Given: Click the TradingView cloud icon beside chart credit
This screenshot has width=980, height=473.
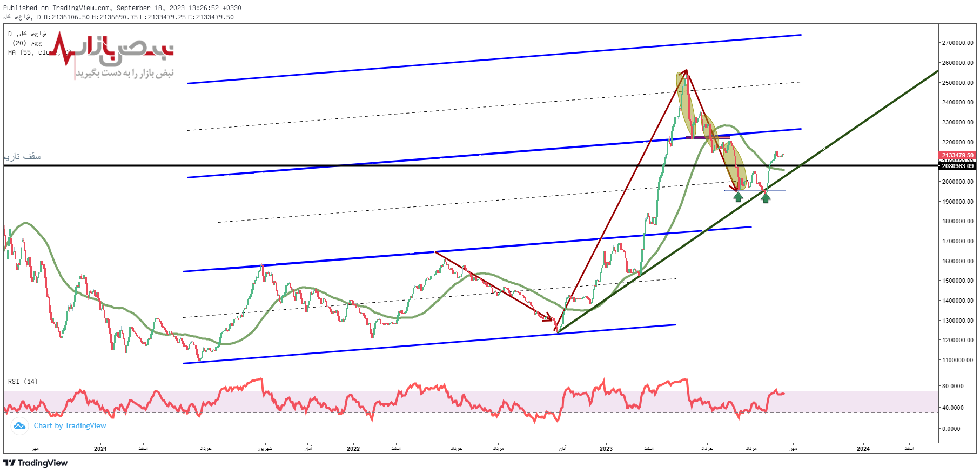Looking at the screenshot, I should 19,426.
